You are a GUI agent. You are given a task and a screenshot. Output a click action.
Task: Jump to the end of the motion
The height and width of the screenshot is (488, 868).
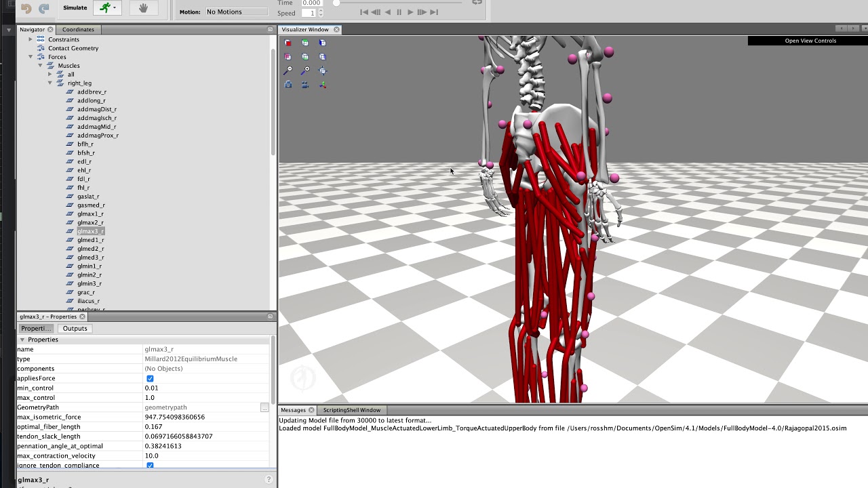434,12
